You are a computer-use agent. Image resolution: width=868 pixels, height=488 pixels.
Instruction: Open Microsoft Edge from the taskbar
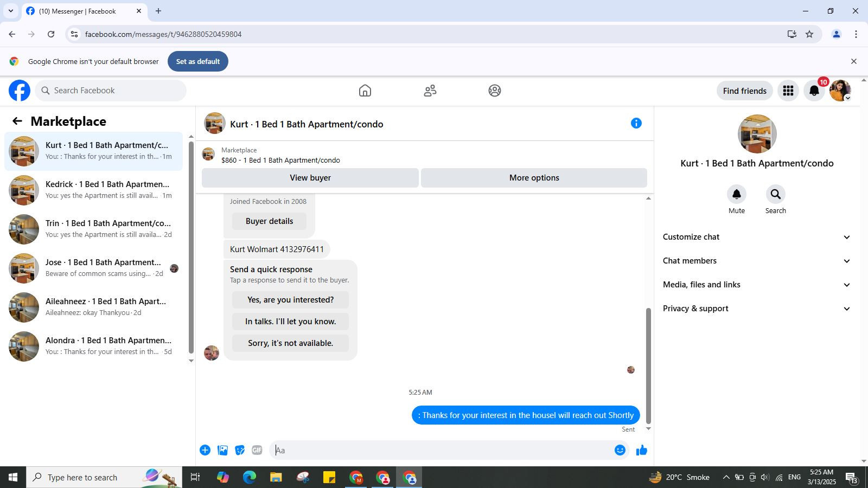point(250,477)
